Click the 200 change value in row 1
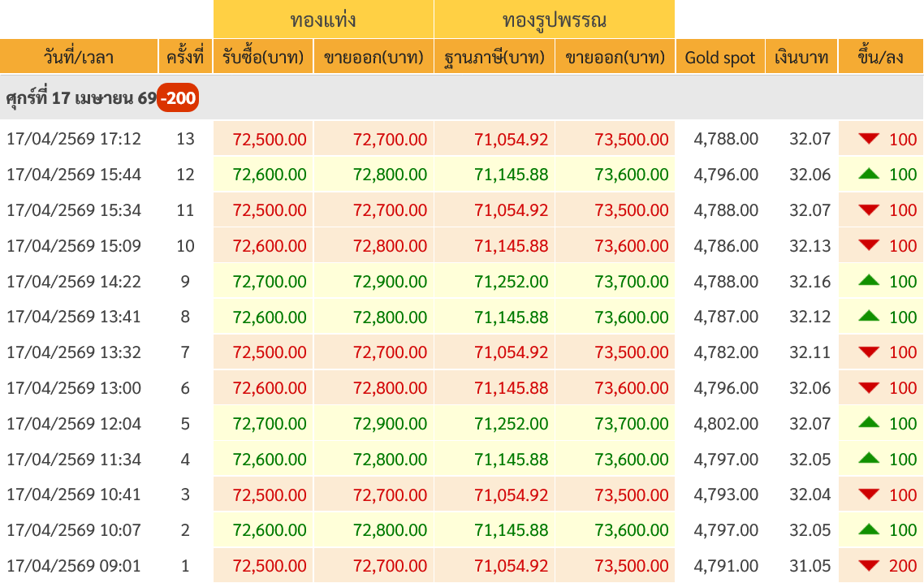924x583 pixels. 903,566
